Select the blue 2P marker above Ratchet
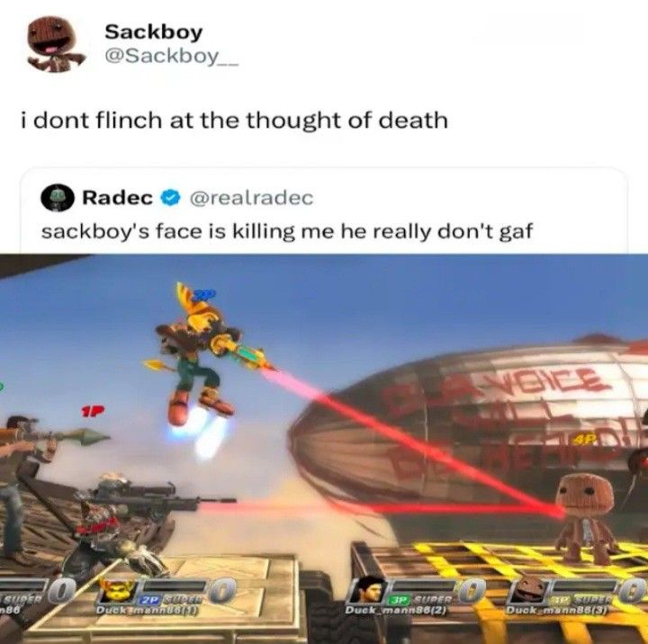648x644 pixels. [205, 294]
